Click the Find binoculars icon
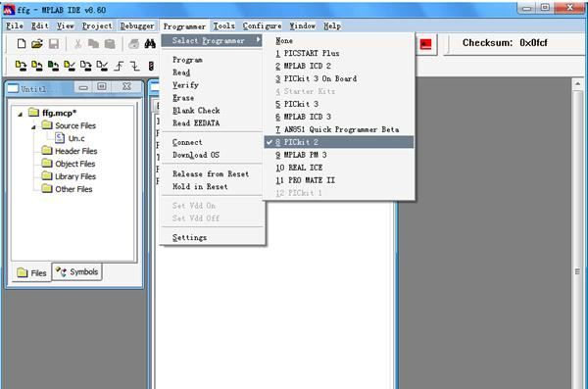Viewport: 588px width, 389px height. coord(150,44)
